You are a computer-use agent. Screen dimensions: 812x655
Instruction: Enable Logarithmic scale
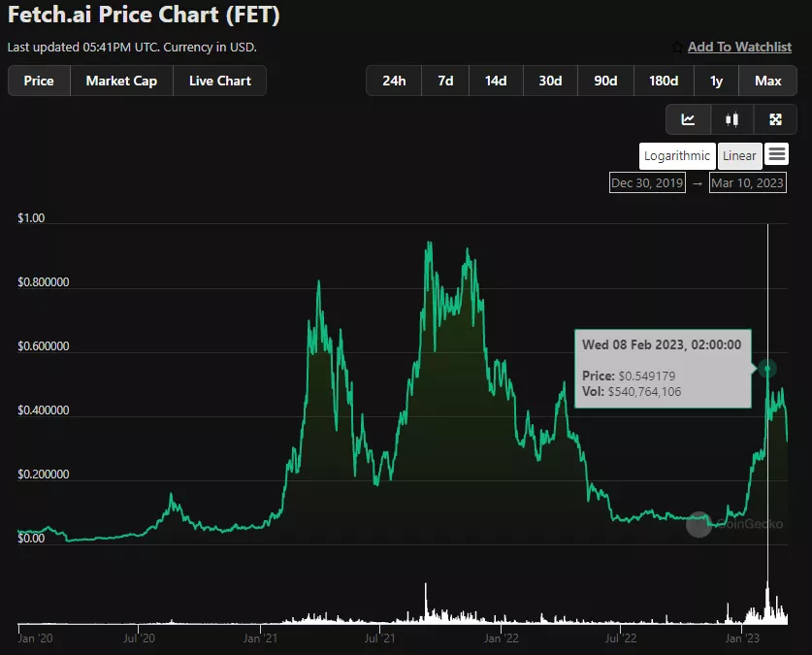click(x=677, y=156)
